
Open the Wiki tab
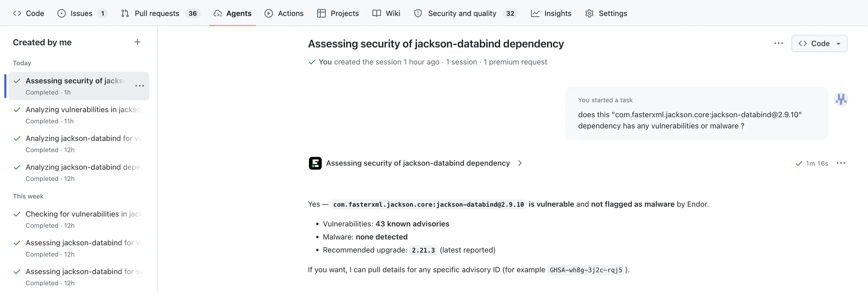point(386,13)
